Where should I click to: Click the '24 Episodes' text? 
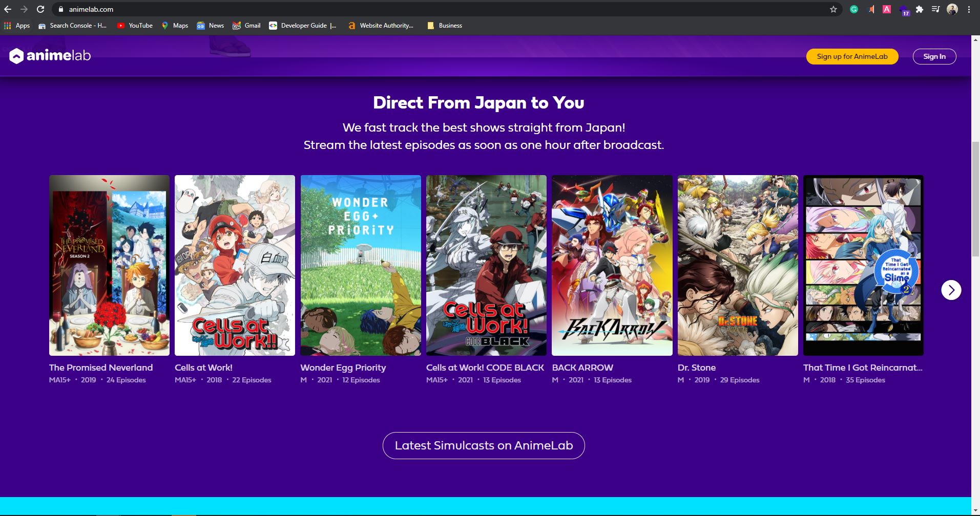(126, 380)
